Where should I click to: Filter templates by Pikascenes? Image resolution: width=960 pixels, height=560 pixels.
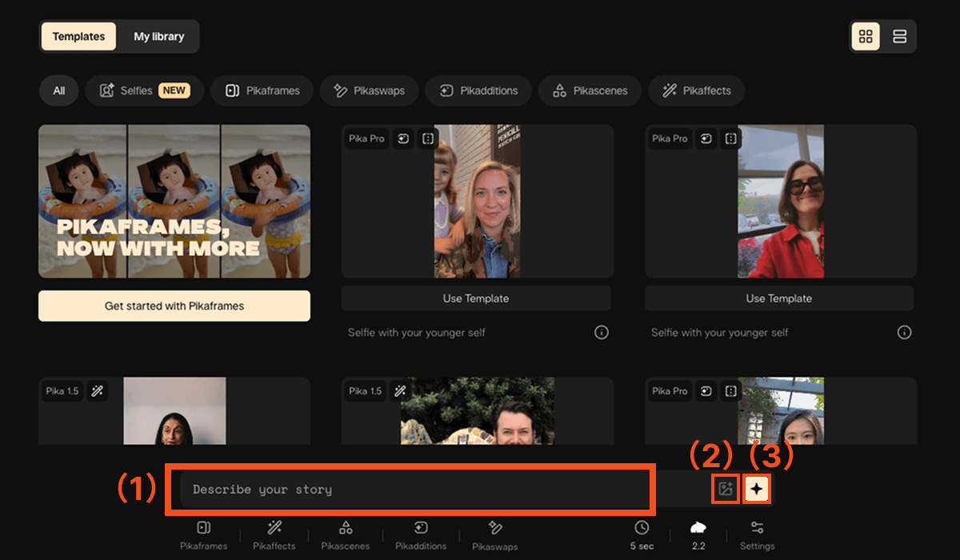(x=590, y=90)
